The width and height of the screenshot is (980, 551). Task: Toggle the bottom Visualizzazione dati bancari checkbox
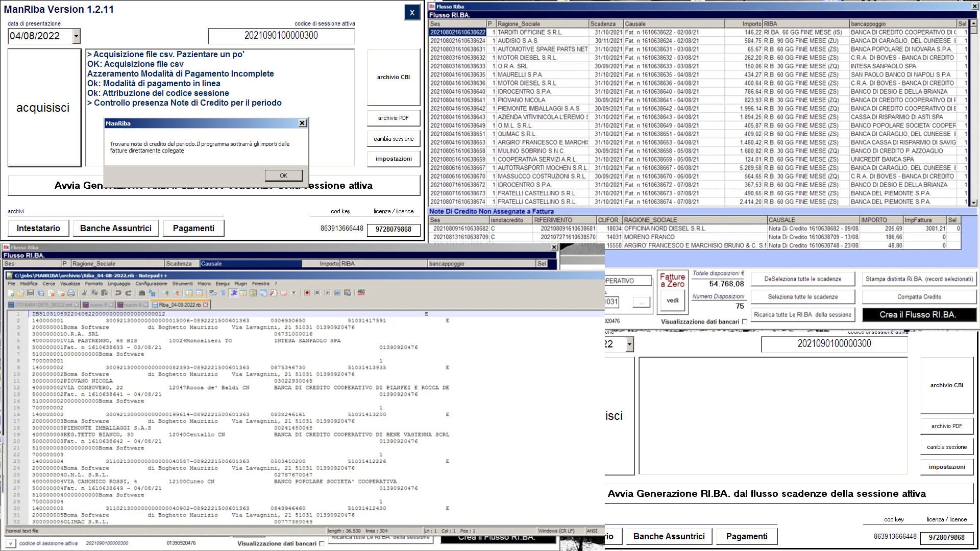click(x=322, y=543)
